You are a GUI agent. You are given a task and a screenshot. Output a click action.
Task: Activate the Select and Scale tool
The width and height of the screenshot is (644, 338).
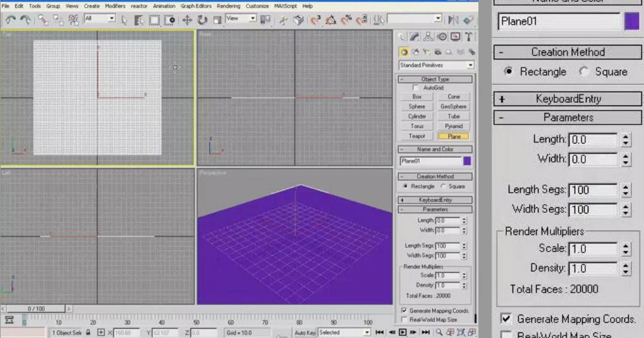pyautogui.click(x=217, y=20)
